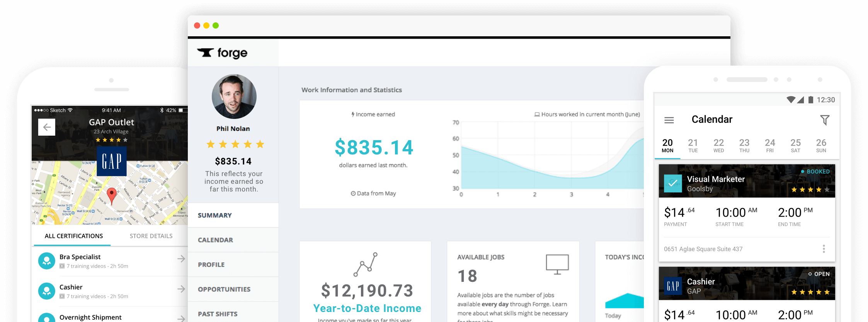The width and height of the screenshot is (868, 322).
Task: Toggle the checkmark on Visual Marketer shift
Action: pyautogui.click(x=672, y=183)
